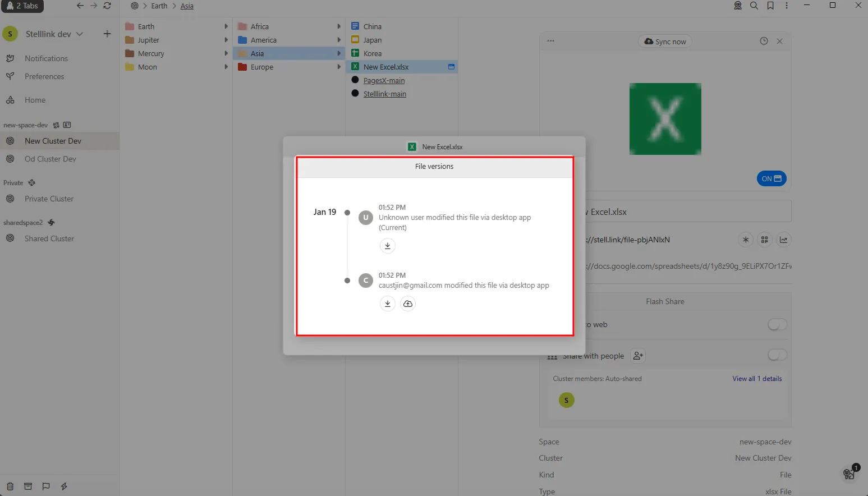Switch off the ON sync toggle
868x496 pixels.
click(x=771, y=178)
